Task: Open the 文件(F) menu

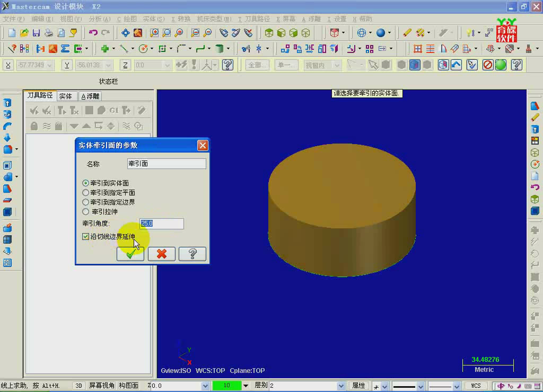Action: tap(14, 19)
